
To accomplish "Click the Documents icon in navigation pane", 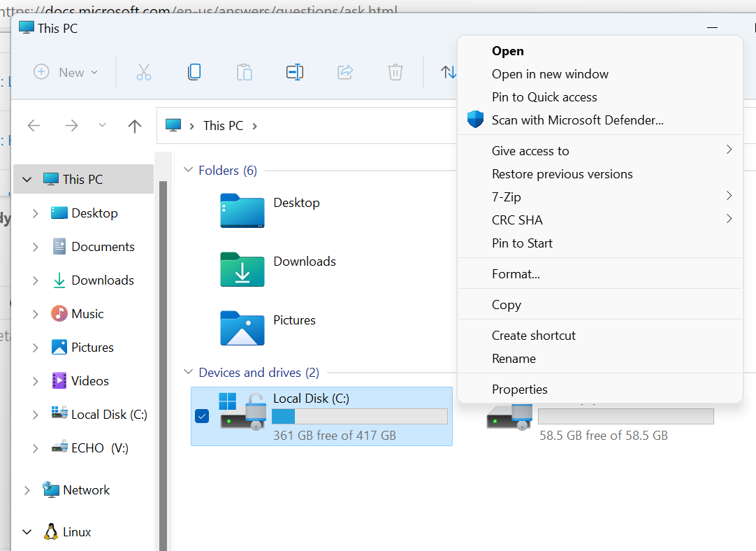I will tap(59, 247).
